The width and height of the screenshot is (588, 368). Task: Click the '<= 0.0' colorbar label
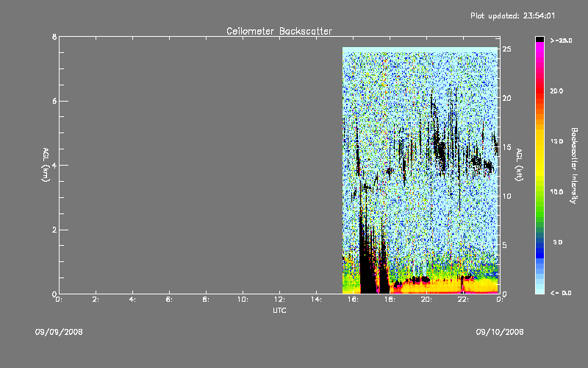point(561,292)
